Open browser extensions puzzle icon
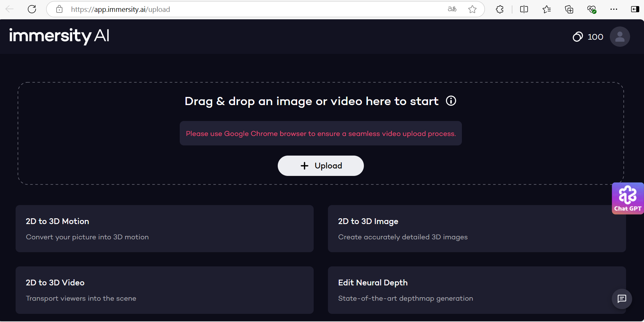 500,9
